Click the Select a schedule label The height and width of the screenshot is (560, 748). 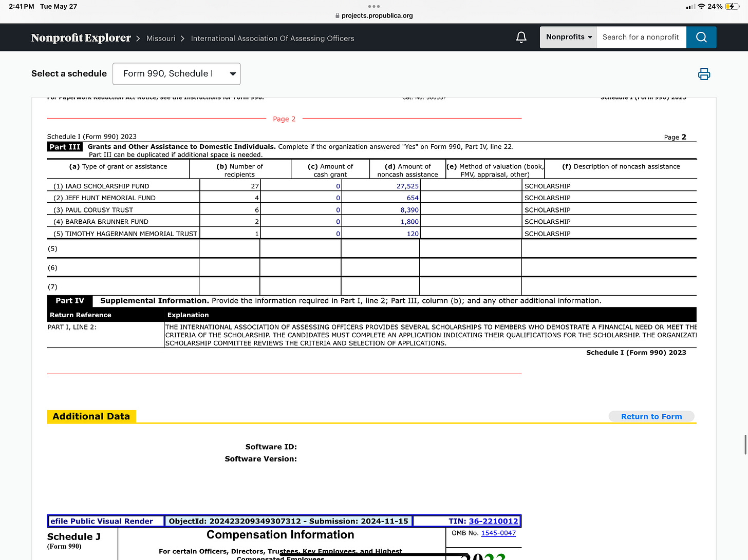pyautogui.click(x=69, y=73)
